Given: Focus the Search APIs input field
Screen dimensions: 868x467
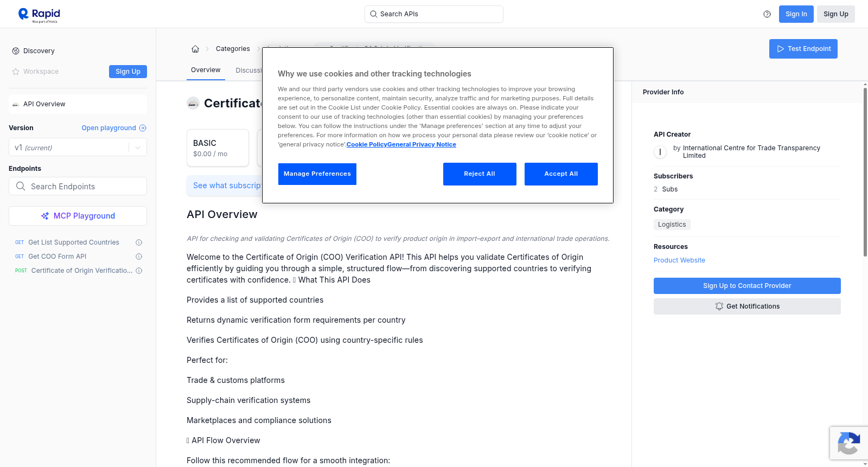Looking at the screenshot, I should (434, 14).
